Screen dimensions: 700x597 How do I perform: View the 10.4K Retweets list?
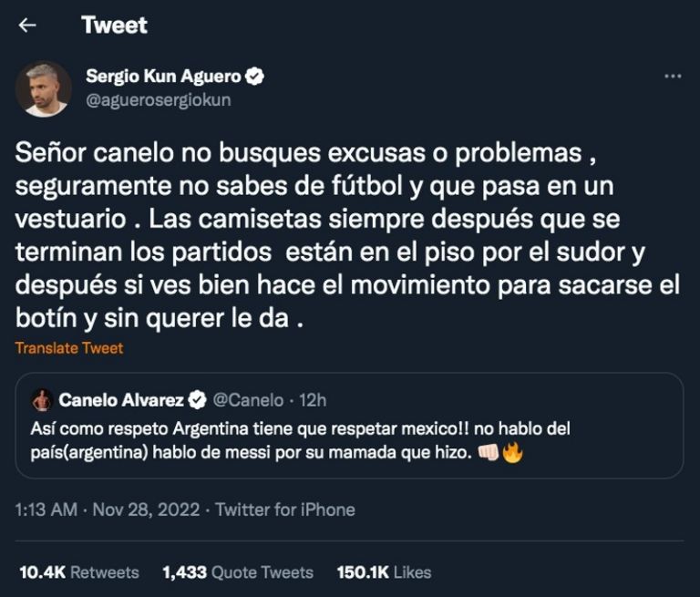(79, 572)
